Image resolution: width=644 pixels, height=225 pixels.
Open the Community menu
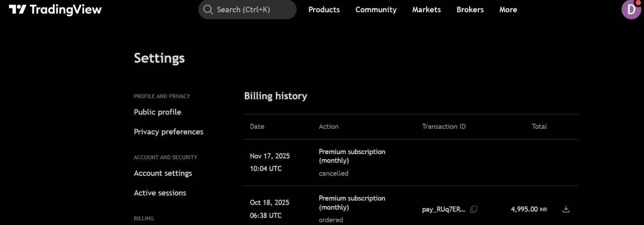pyautogui.click(x=376, y=10)
